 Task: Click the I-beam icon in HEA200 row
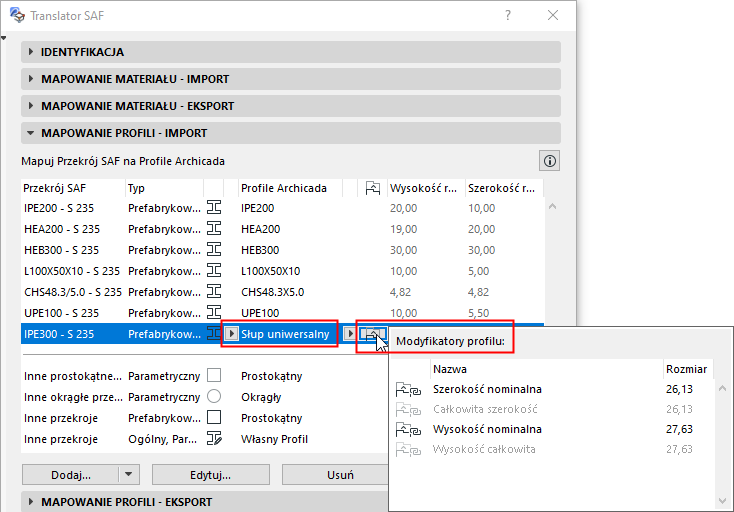[x=214, y=228]
